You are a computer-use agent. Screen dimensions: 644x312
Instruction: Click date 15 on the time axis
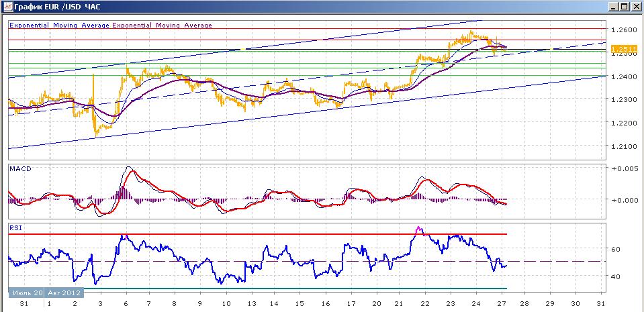(301, 304)
